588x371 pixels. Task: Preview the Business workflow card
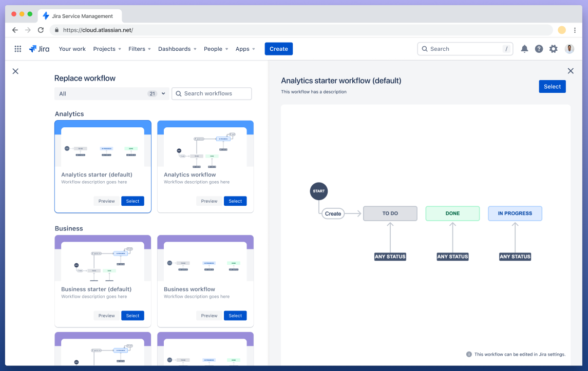coord(209,316)
